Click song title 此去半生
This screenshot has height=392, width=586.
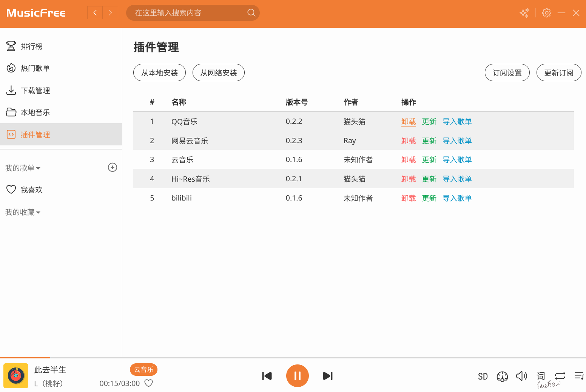click(x=50, y=370)
